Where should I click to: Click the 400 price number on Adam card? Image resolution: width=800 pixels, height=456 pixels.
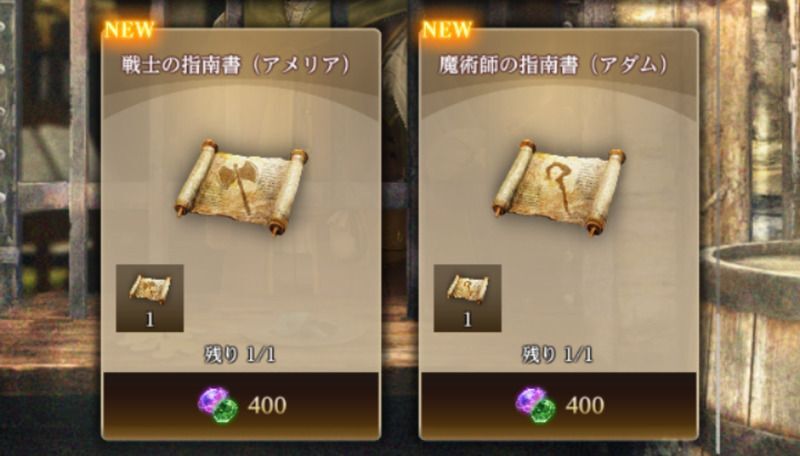coord(585,406)
